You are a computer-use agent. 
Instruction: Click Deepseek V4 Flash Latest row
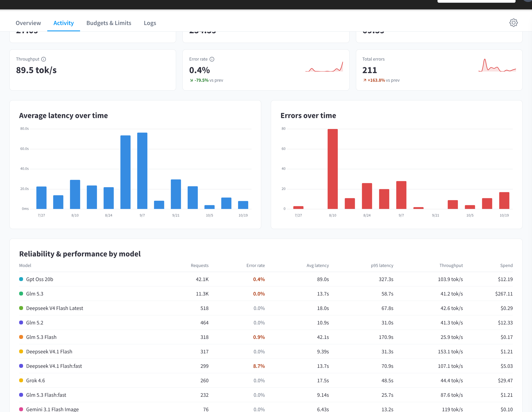pyautogui.click(x=266, y=308)
